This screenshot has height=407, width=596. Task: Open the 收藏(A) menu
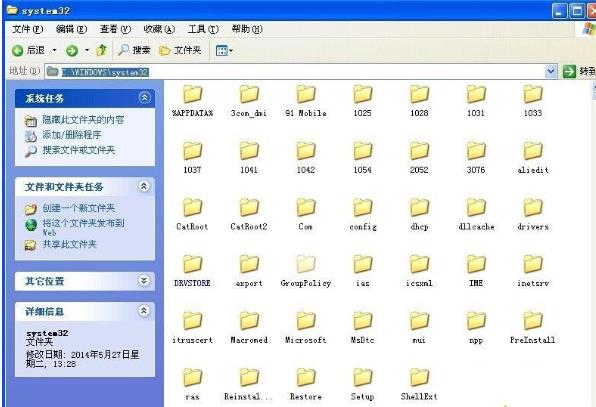coord(159,29)
